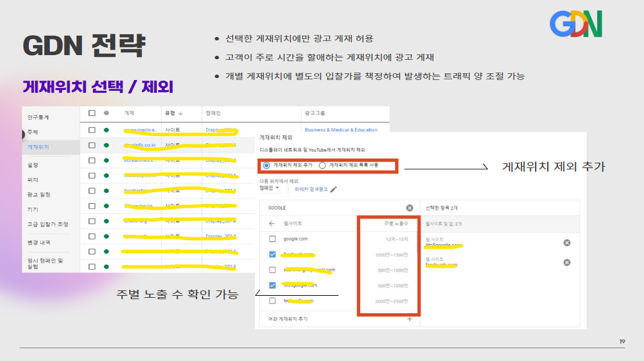Open 변경 내역 in the left sidebar
Viewport: 644px width, 361px height.
[38, 242]
